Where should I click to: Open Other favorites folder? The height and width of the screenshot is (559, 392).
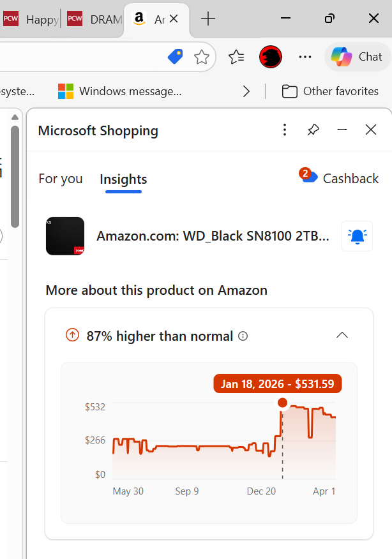coord(331,91)
